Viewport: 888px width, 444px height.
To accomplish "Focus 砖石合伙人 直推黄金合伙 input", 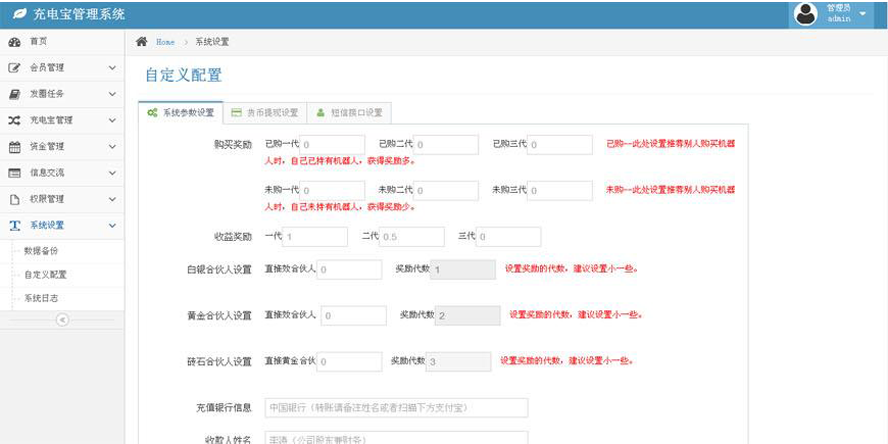I will tap(349, 361).
